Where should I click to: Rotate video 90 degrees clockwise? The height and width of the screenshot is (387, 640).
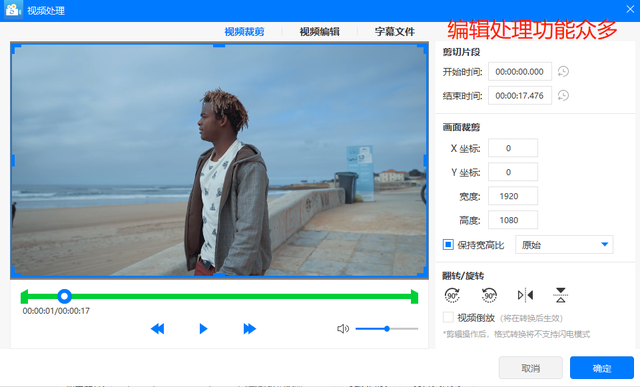pos(452,295)
